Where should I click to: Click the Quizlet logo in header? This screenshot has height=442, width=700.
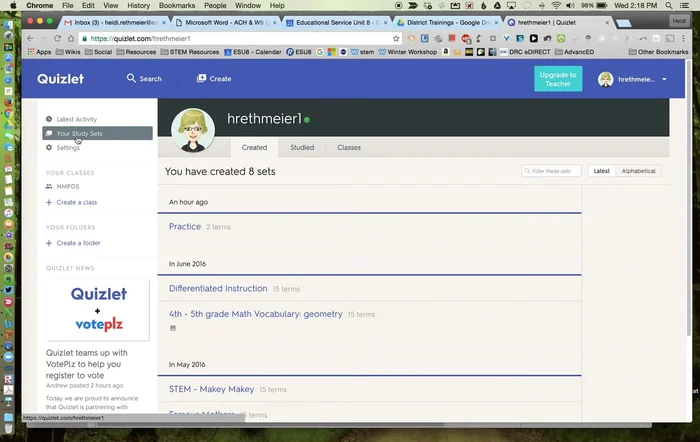click(x=61, y=78)
